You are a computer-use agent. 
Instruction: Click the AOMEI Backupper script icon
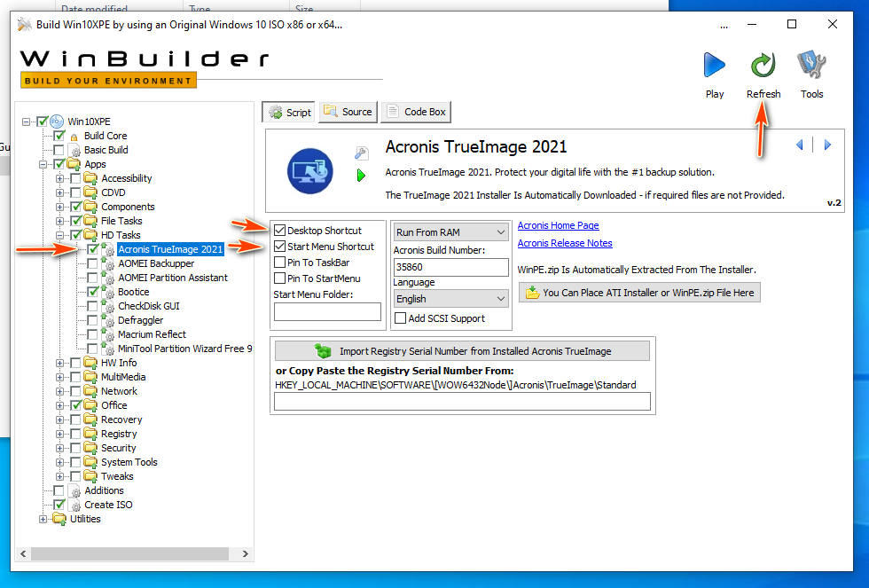107,263
